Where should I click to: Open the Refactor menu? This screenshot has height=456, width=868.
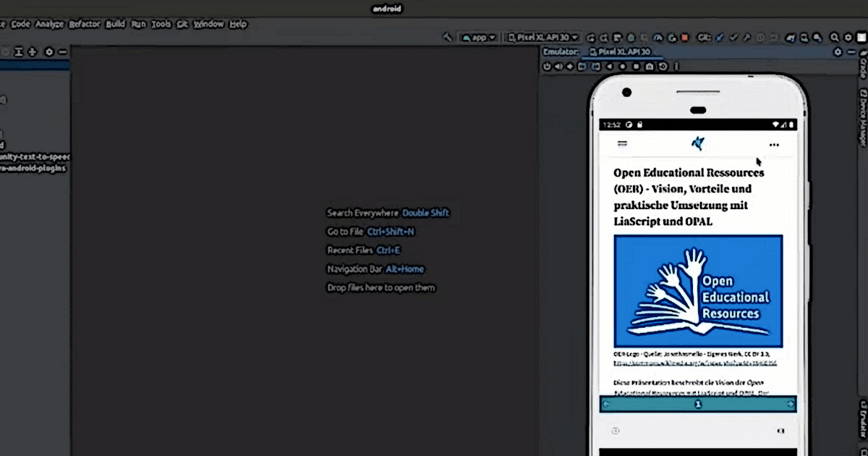coord(85,24)
